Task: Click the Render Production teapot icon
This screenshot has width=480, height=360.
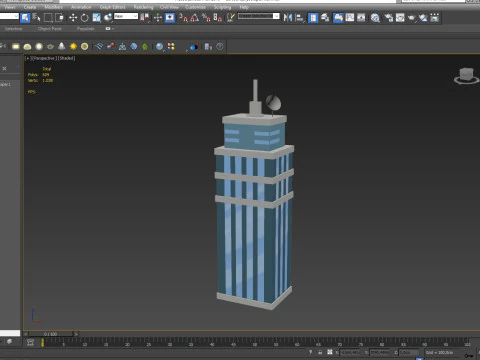Action: [x=412, y=17]
